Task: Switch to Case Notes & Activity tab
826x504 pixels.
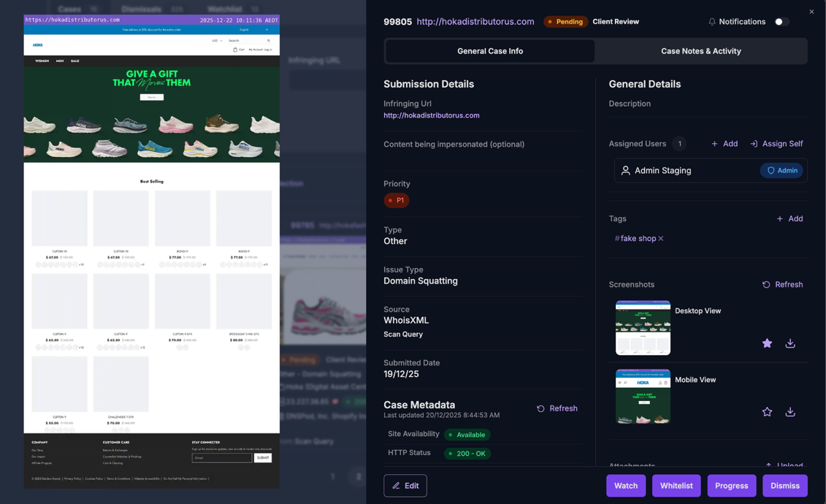Action: click(x=700, y=51)
